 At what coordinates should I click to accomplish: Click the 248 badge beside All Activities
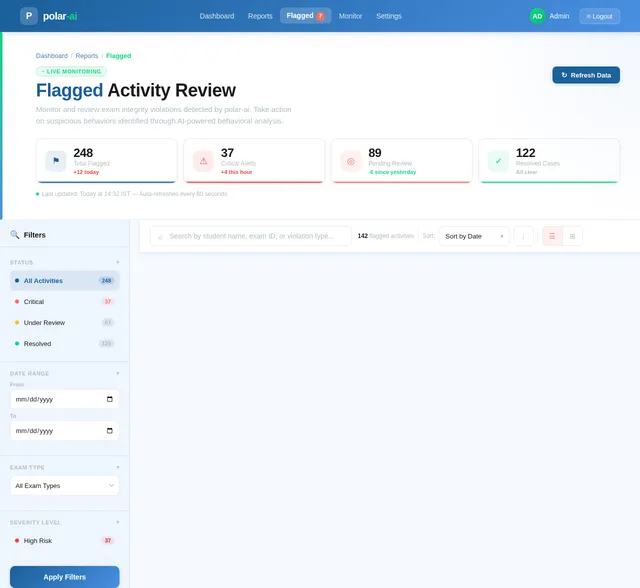tap(106, 281)
